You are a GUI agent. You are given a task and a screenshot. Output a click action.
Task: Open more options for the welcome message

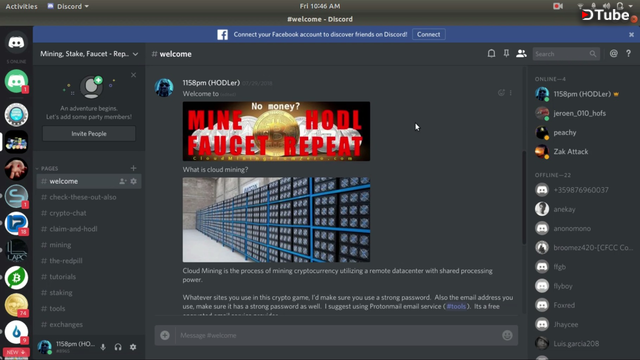pos(511,93)
